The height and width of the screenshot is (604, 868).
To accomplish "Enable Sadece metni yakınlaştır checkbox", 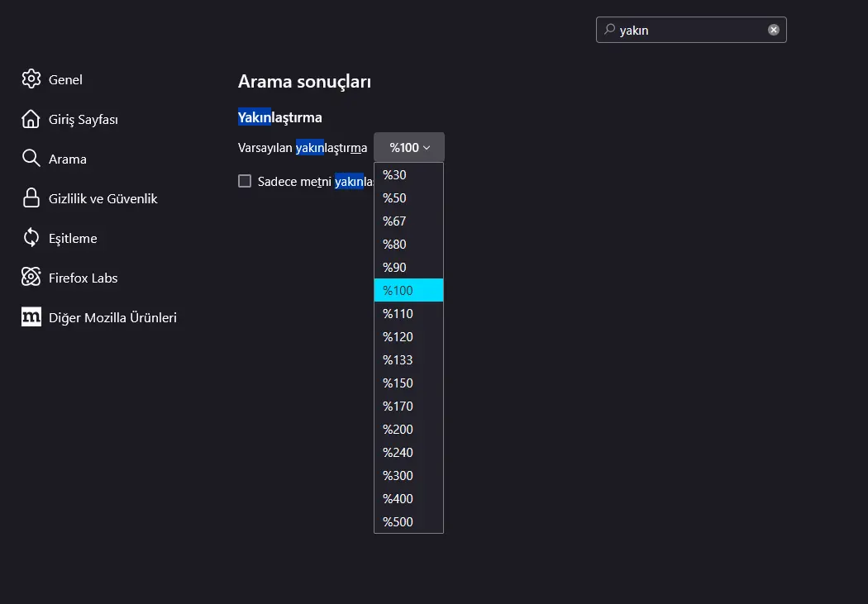I will click(x=245, y=181).
